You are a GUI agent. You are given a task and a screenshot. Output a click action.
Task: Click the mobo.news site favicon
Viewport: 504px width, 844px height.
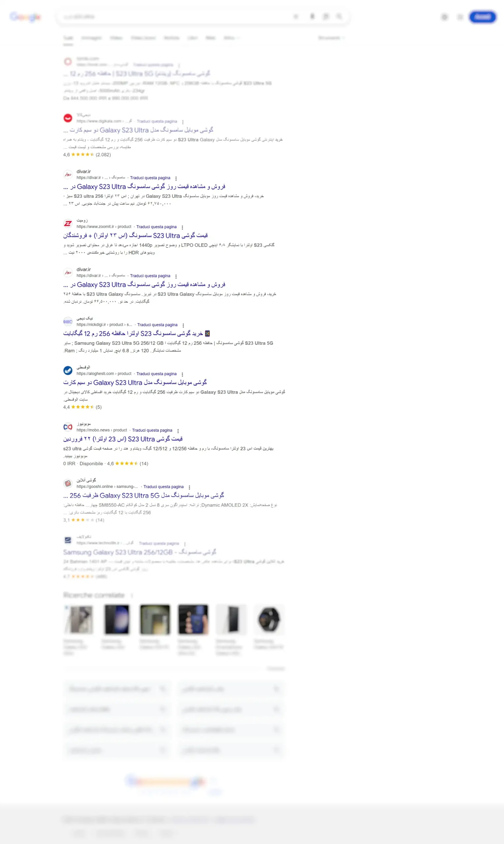point(68,427)
